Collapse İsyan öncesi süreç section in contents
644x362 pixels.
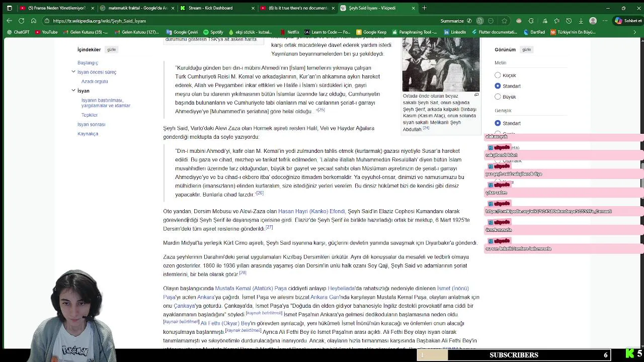73,72
